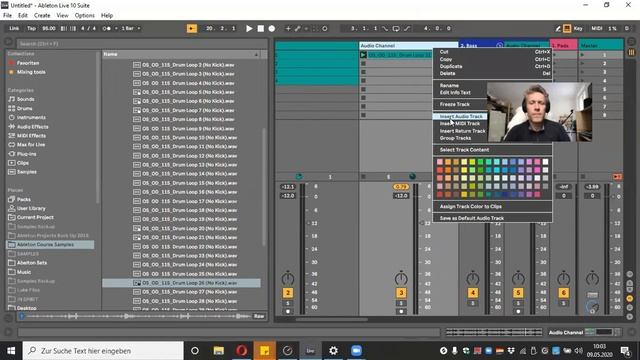This screenshot has height=360, width=640.
Task: Select Drum Loop 2 (No Kick).wav file
Action: pos(188,65)
